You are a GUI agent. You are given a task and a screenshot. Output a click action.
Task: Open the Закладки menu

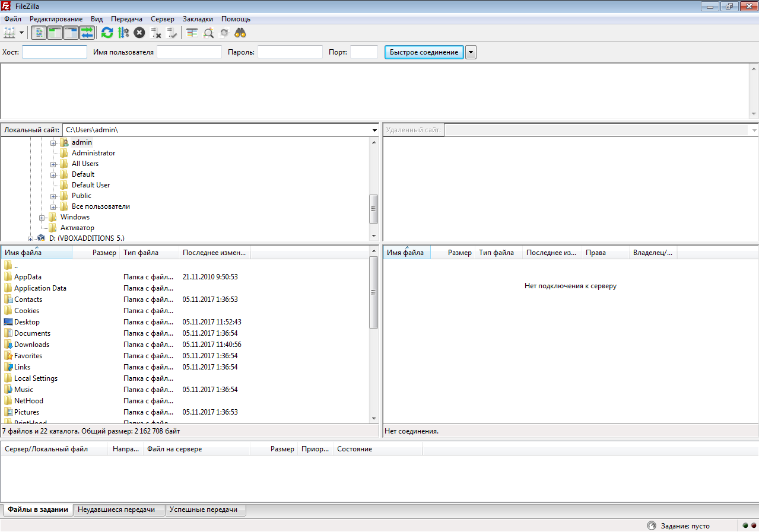click(x=199, y=19)
